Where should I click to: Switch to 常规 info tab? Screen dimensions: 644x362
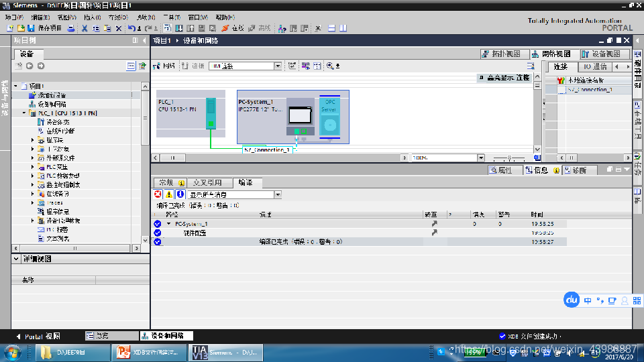170,182
